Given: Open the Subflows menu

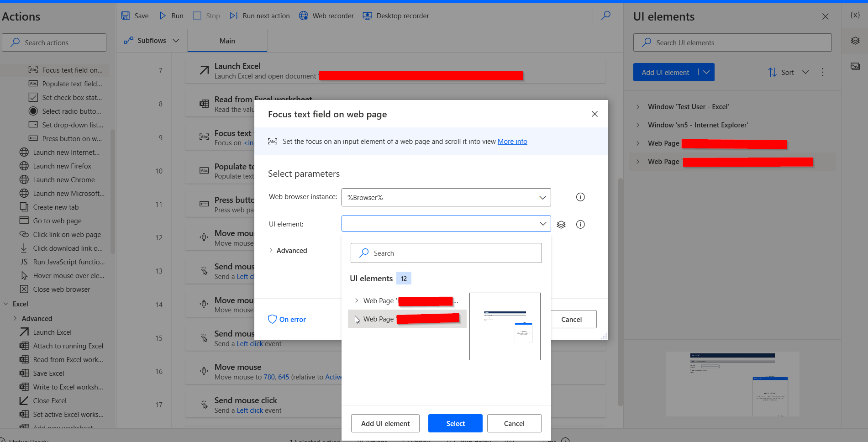Looking at the screenshot, I should (151, 40).
